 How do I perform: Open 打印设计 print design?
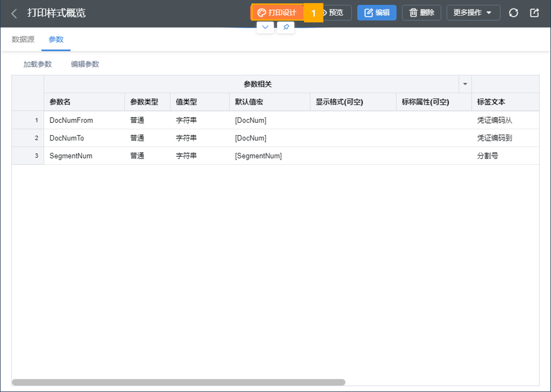[x=277, y=13]
